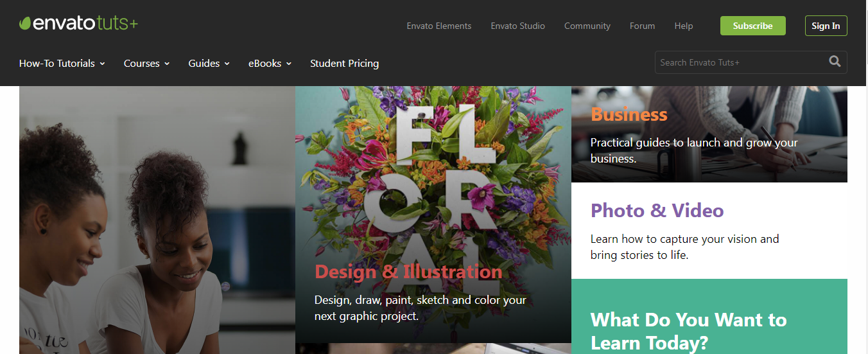Click the Envato Tuts+ logo
Viewport: 868px width, 354px height.
pos(78,24)
